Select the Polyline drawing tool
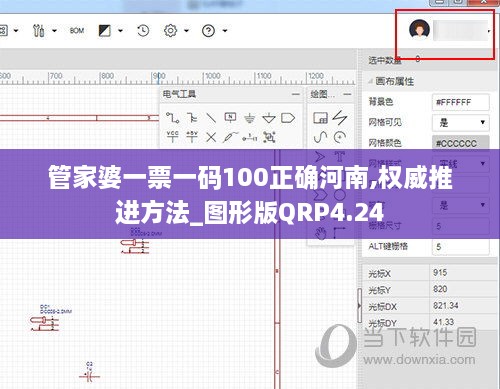500x389 pixels. [340, 117]
